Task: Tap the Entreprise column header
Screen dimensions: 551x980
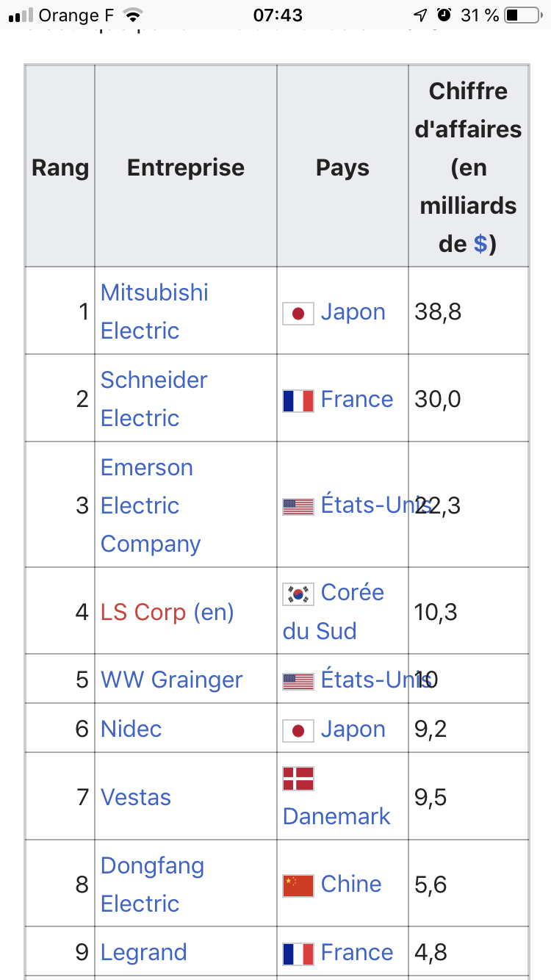Action: click(x=186, y=167)
